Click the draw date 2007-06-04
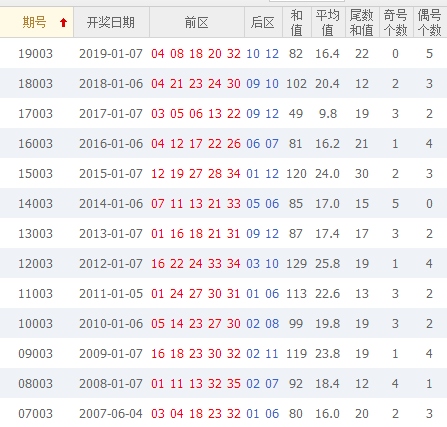Image resolution: width=447 pixels, height=427 pixels. click(x=111, y=414)
